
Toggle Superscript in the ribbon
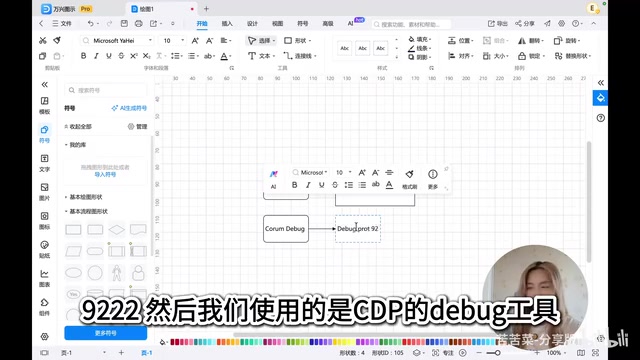click(134, 56)
